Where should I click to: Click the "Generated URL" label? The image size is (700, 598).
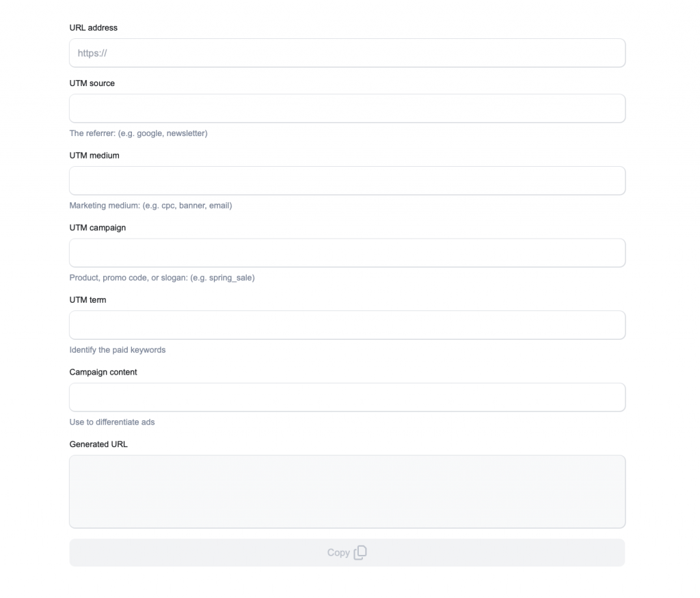click(98, 444)
